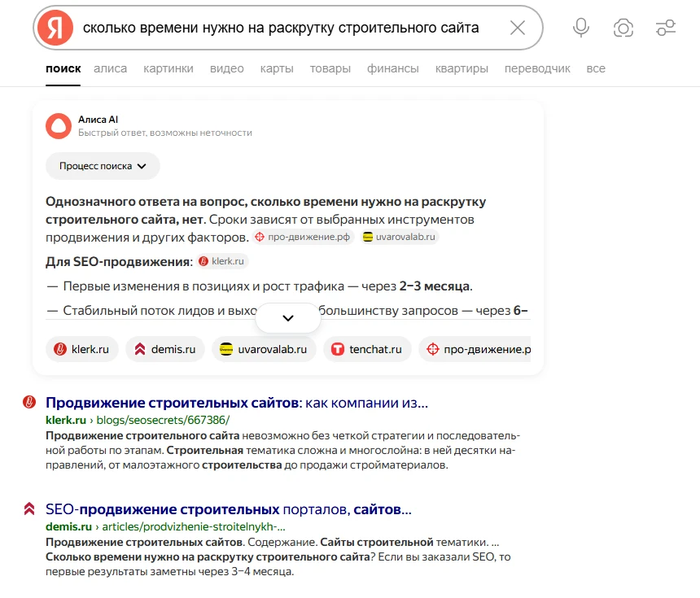Open search filter settings icon
The height and width of the screenshot is (598, 700).
pos(665,28)
